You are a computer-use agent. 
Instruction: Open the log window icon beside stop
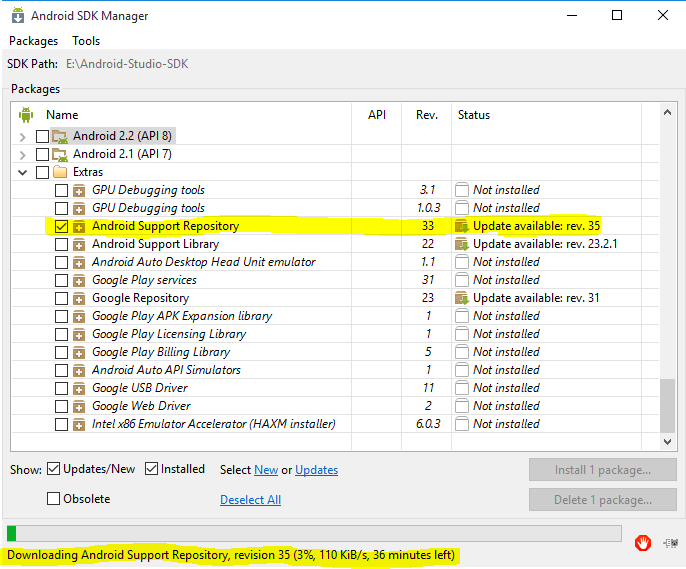[671, 543]
